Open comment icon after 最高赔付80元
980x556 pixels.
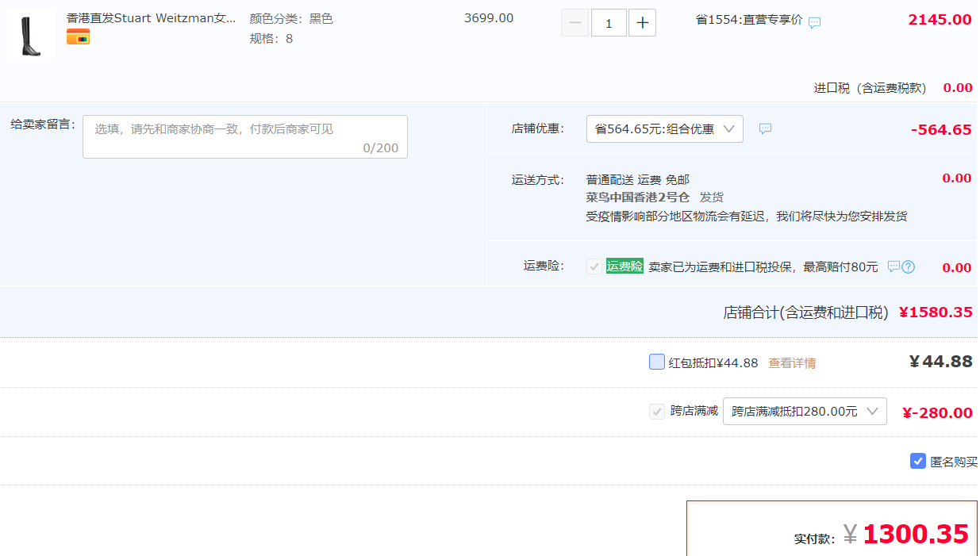(x=894, y=266)
